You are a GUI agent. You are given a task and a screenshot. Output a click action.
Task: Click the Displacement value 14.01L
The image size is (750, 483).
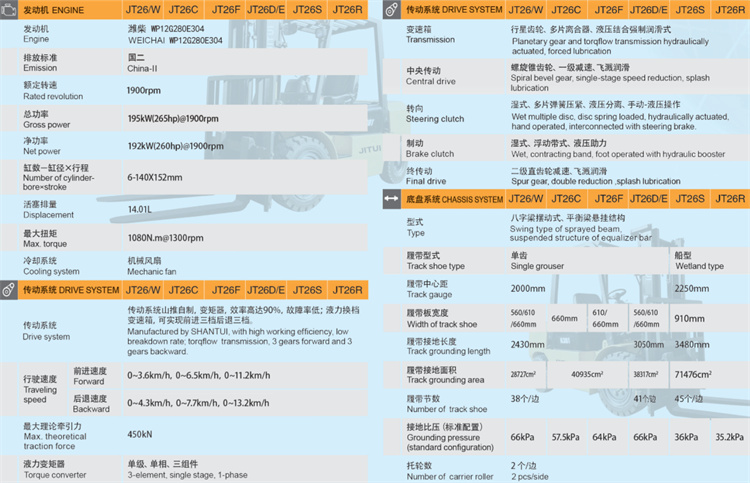click(x=140, y=209)
